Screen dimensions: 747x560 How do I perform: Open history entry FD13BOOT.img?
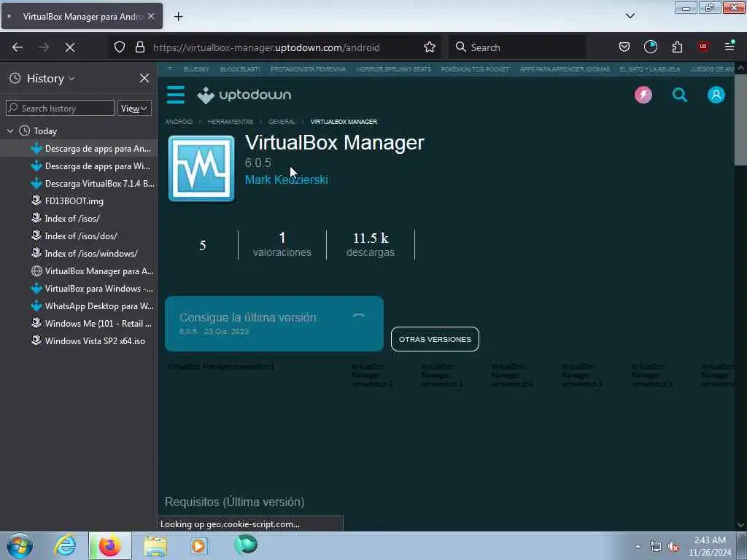coord(79,201)
